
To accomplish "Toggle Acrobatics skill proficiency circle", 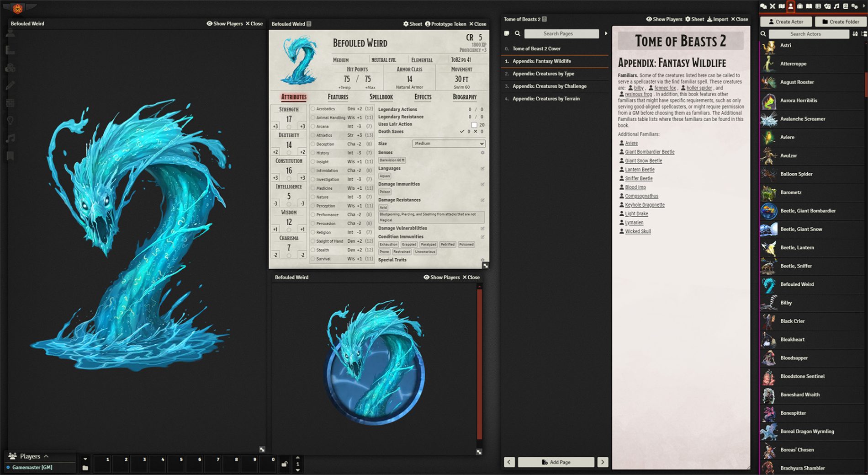I will [313, 109].
